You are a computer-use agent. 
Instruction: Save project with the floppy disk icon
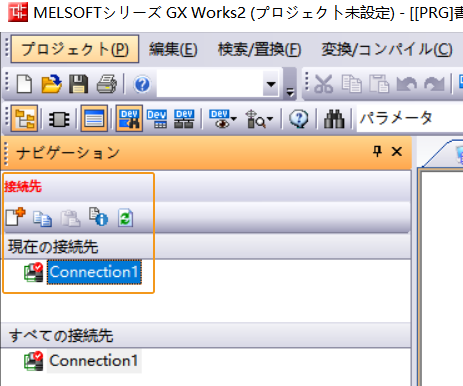coord(79,84)
